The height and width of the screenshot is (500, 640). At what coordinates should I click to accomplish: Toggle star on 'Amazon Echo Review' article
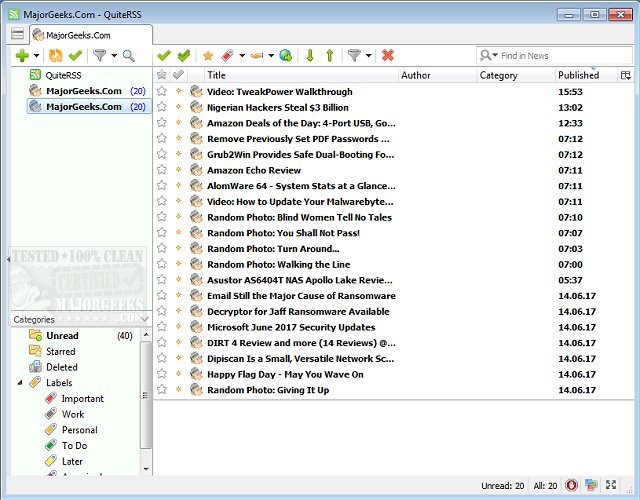pos(162,170)
